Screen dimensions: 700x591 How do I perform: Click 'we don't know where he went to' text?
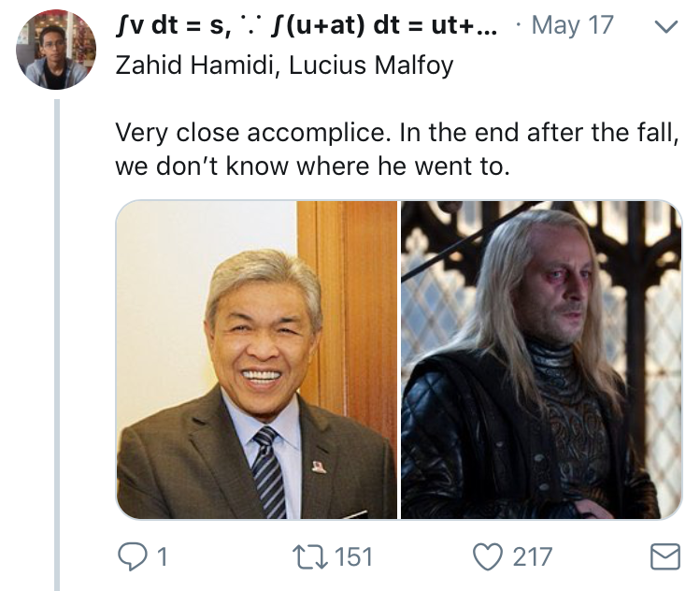pyautogui.click(x=312, y=166)
